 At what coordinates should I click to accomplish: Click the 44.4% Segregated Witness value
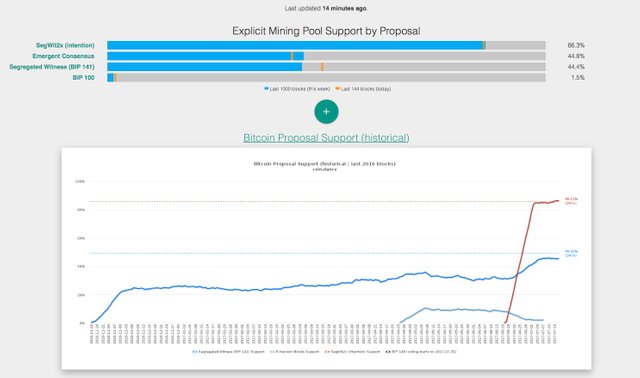(576, 67)
